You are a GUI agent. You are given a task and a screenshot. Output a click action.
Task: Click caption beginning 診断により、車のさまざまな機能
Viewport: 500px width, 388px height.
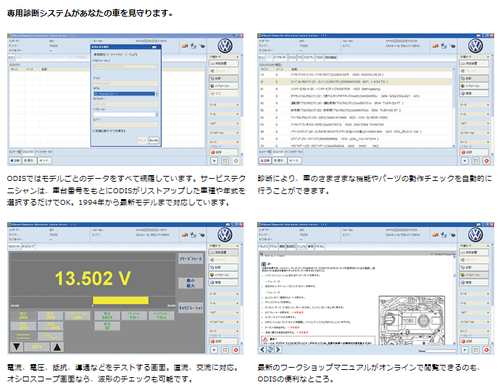(375, 184)
